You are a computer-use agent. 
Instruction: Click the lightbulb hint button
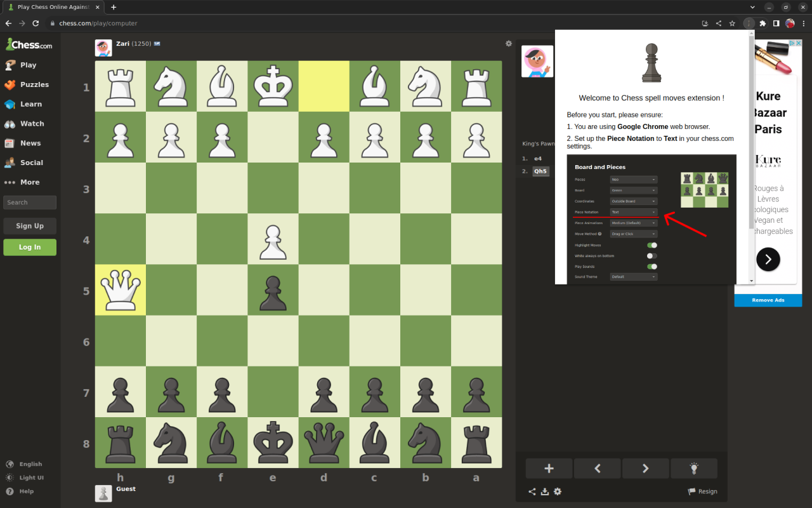(x=694, y=468)
